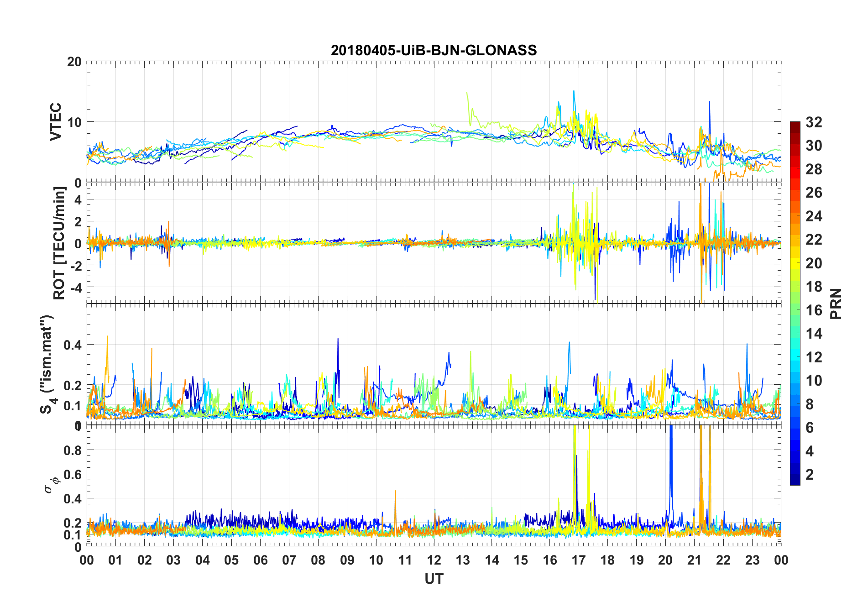868x607 pixels.
Task: Select the UT hour label "21"
Action: point(695,560)
